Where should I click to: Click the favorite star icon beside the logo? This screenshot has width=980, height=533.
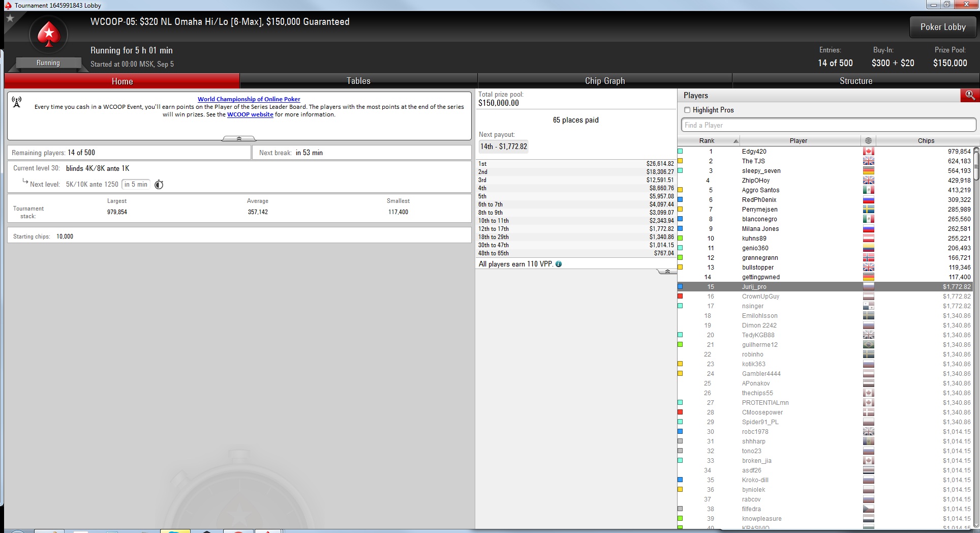point(10,19)
